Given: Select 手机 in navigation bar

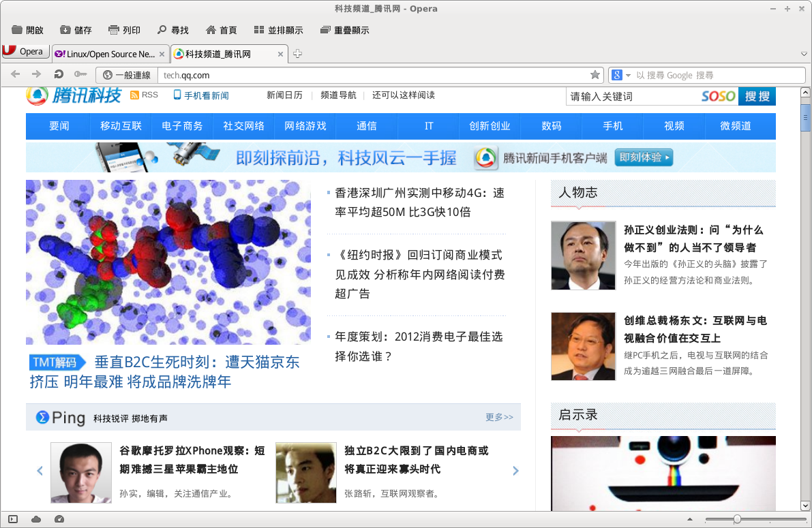Looking at the screenshot, I should tap(613, 126).
